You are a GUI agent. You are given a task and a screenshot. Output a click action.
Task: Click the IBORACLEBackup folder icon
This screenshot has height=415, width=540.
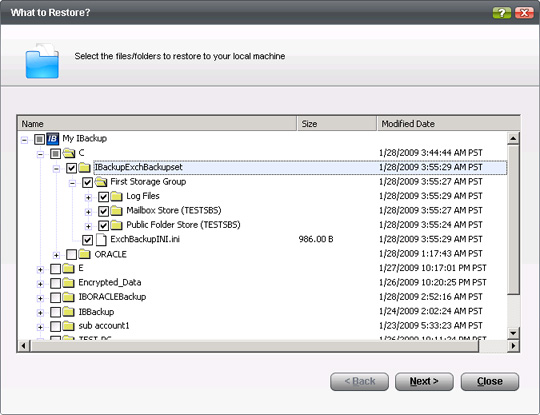coord(69,297)
